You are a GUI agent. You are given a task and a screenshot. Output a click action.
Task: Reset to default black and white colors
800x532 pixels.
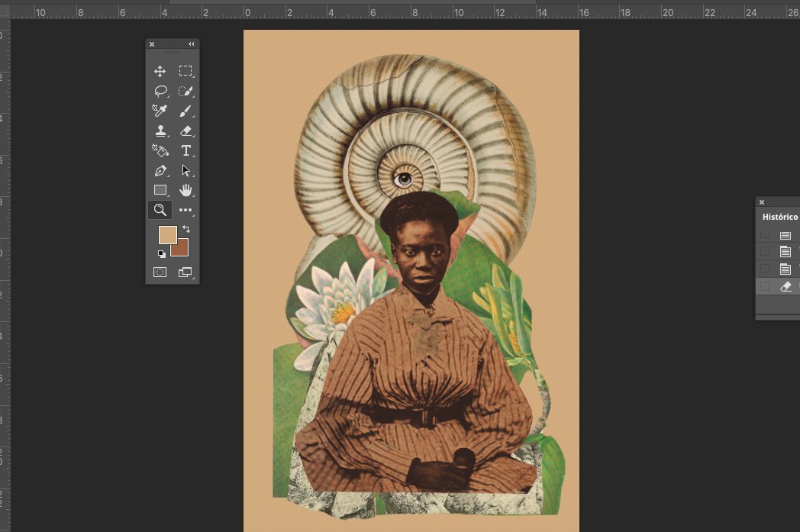[x=161, y=253]
